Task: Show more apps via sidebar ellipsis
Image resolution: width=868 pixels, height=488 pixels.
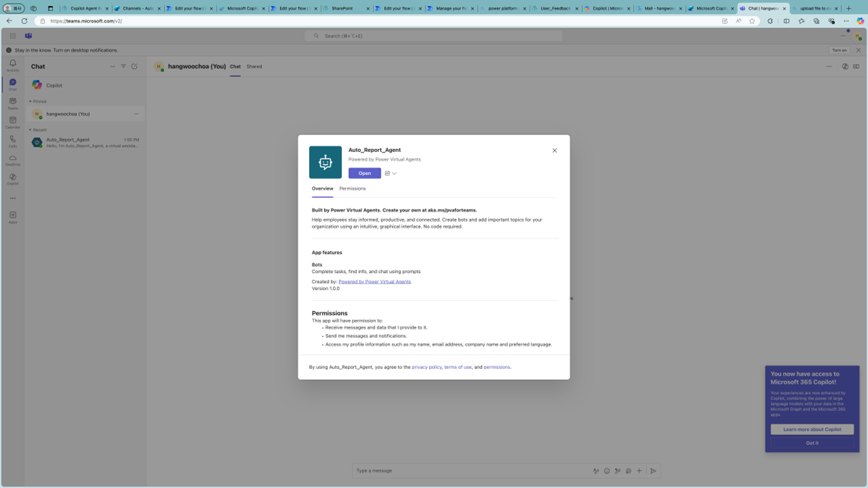Action: click(12, 198)
